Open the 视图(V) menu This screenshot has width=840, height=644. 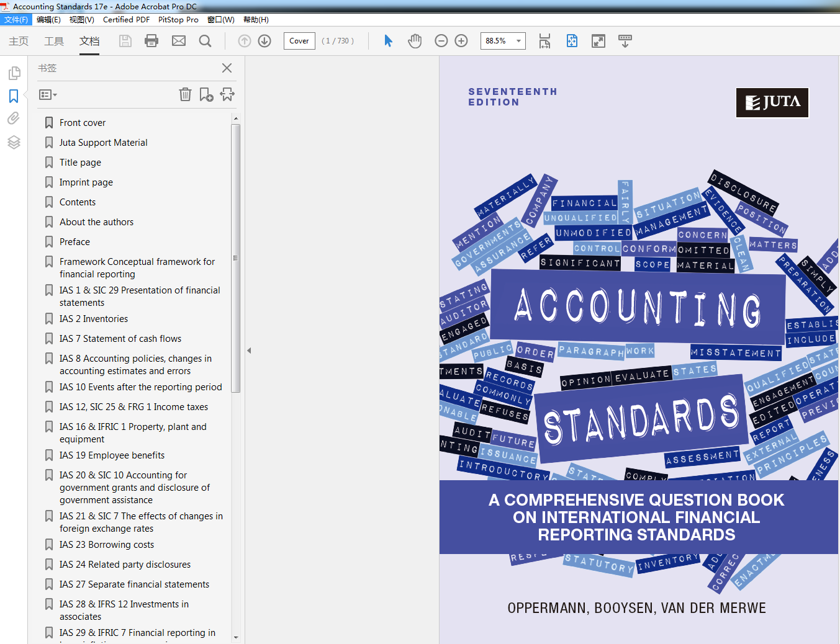[x=81, y=20]
